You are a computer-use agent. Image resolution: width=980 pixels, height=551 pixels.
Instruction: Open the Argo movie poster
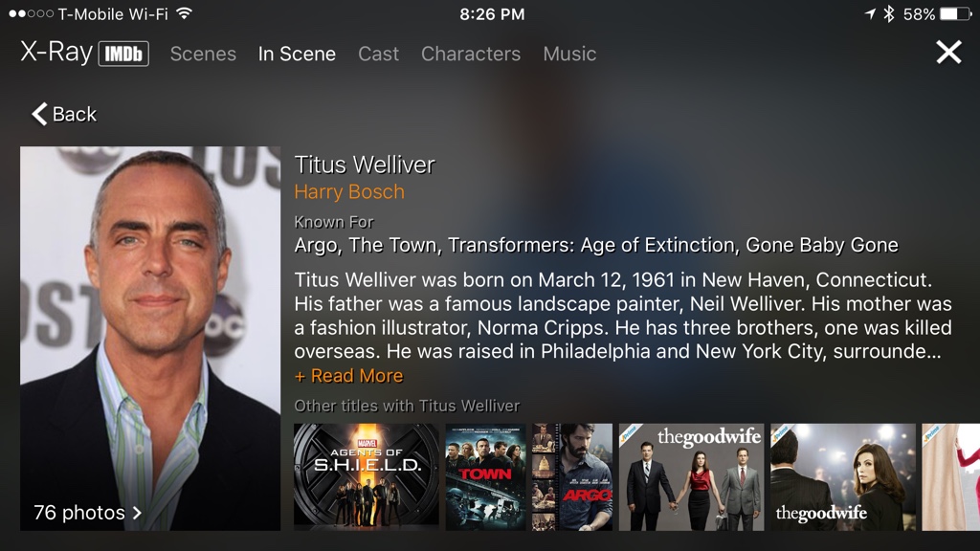tap(572, 477)
